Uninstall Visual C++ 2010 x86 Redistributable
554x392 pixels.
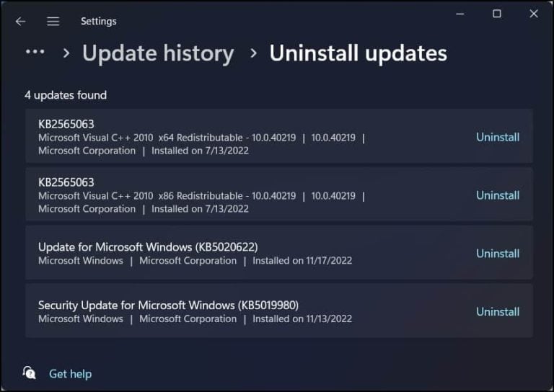coord(498,195)
